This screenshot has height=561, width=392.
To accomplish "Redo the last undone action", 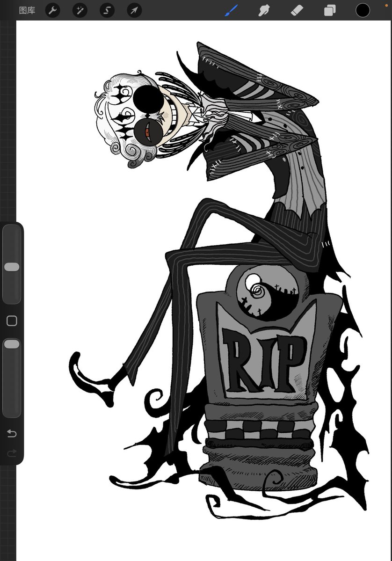I will pyautogui.click(x=12, y=454).
